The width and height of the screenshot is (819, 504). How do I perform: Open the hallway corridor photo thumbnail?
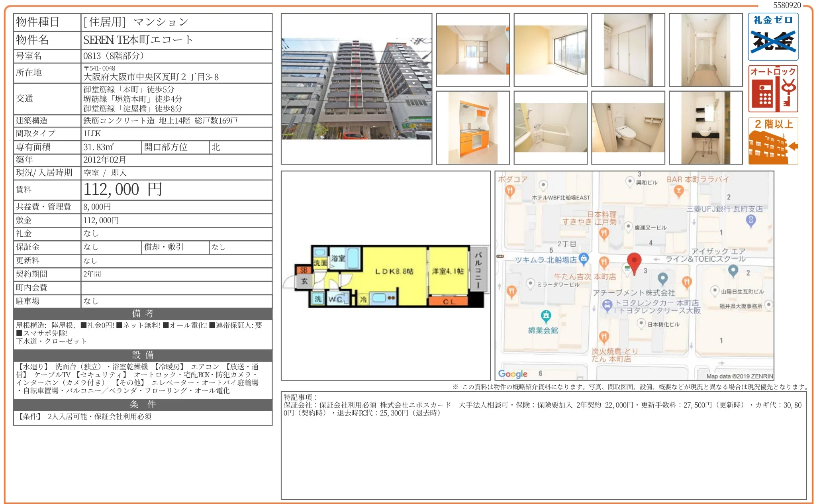(x=705, y=50)
